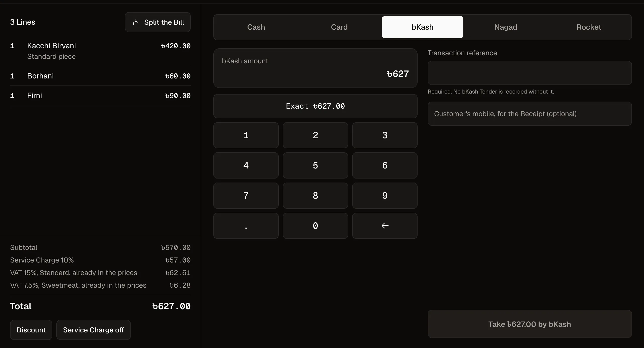644x348 pixels.
Task: Choose the Nagad payment tab
Action: click(506, 27)
